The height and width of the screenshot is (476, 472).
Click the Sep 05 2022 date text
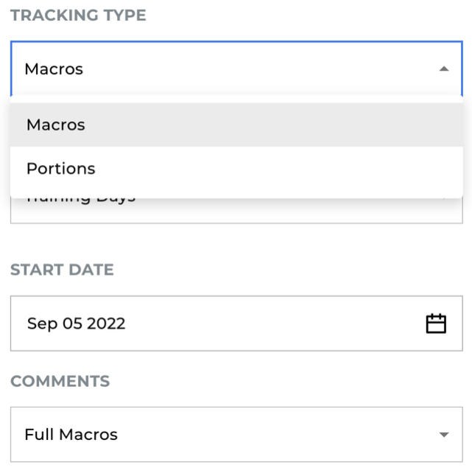[x=76, y=323]
